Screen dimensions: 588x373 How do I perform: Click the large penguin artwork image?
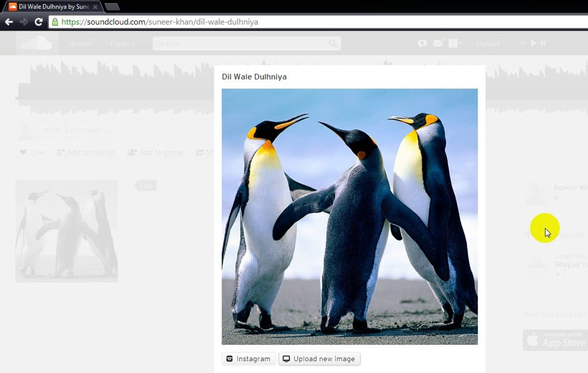(349, 217)
